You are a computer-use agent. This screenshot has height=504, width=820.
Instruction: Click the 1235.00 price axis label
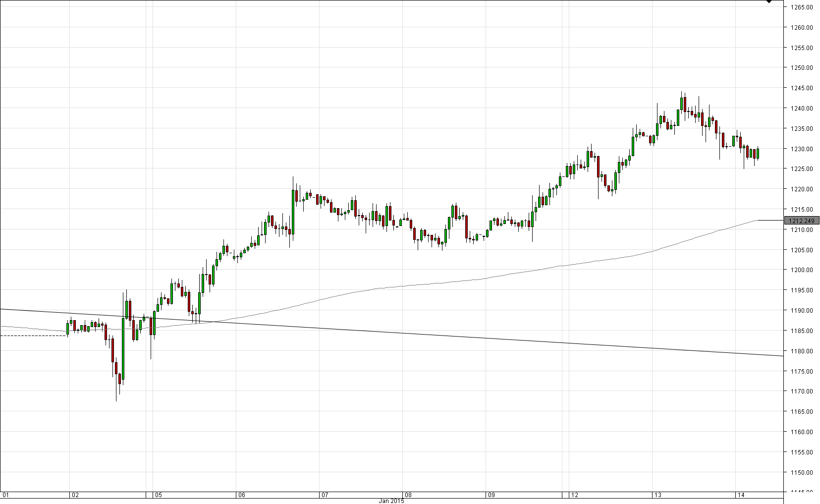coord(802,129)
